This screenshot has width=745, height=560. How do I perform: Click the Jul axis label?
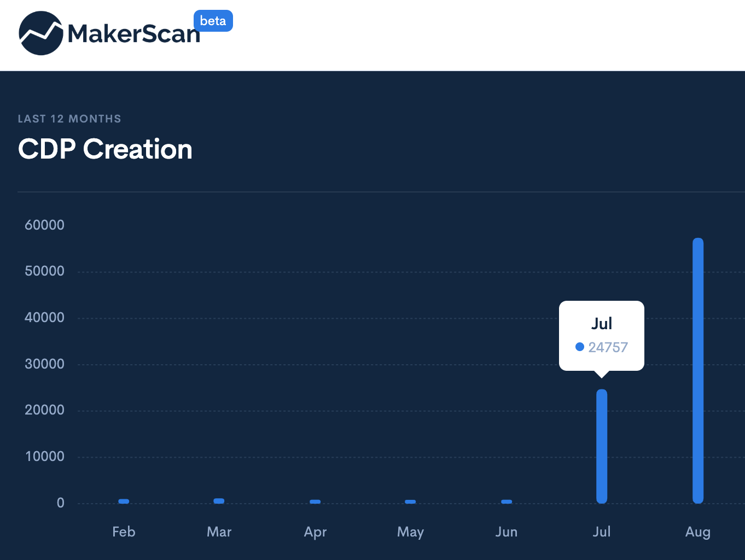602,532
